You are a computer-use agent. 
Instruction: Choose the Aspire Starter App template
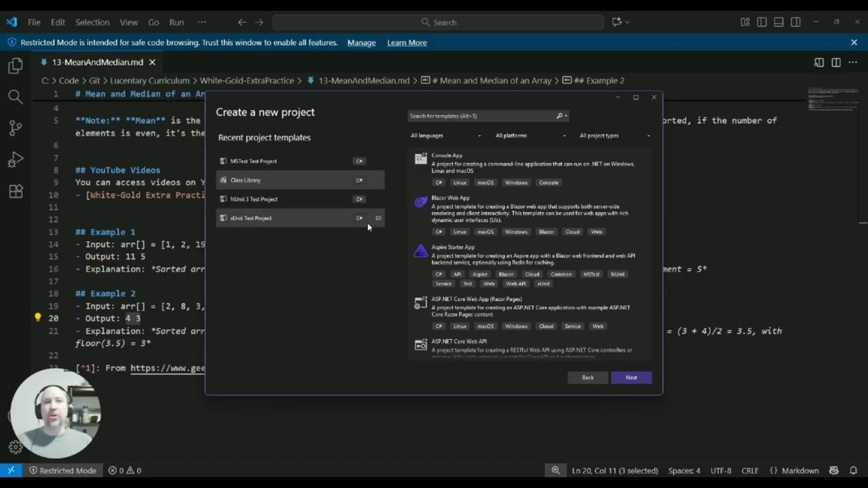click(x=530, y=265)
